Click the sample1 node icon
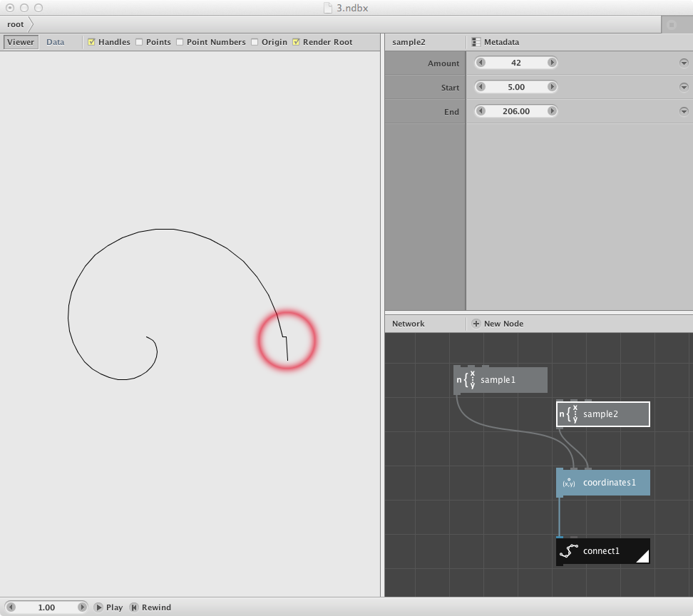This screenshot has height=616, width=693. 466,379
